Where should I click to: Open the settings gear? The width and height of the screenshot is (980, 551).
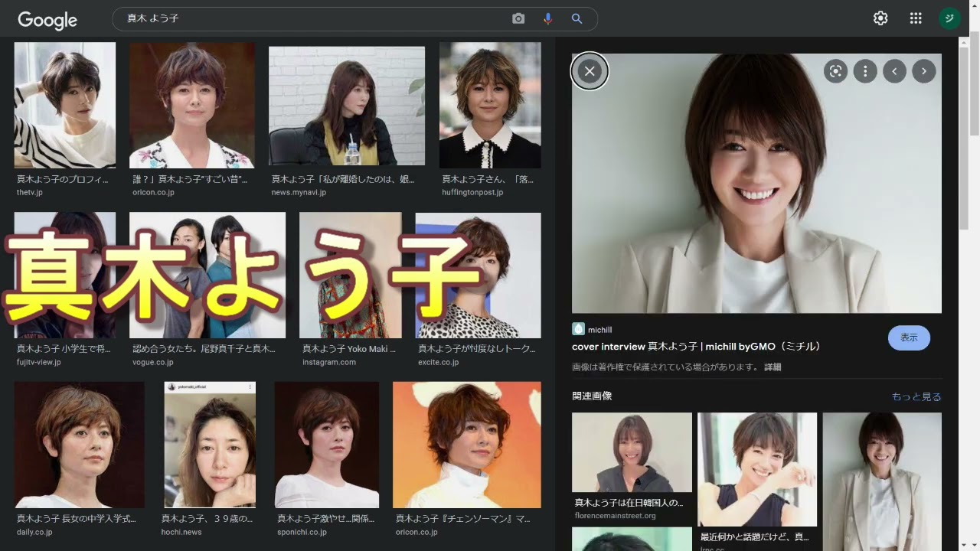tap(880, 18)
